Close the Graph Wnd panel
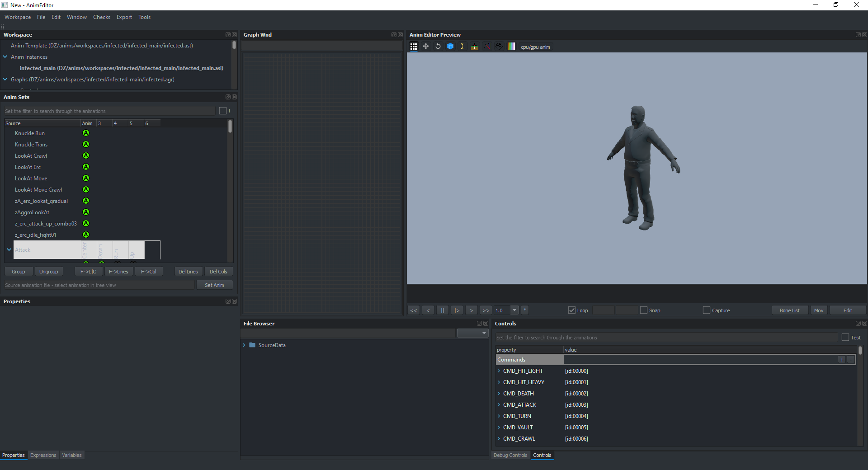 click(x=400, y=35)
